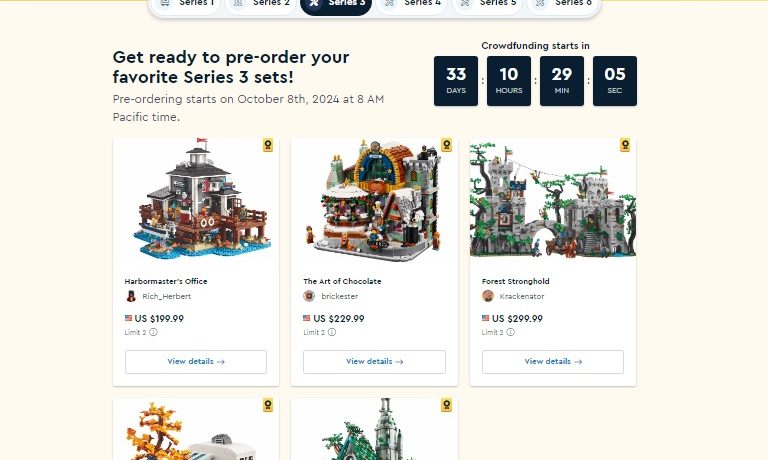Image resolution: width=768 pixels, height=460 pixels.
Task: Switch to the Series 5 tab
Action: pyautogui.click(x=487, y=4)
